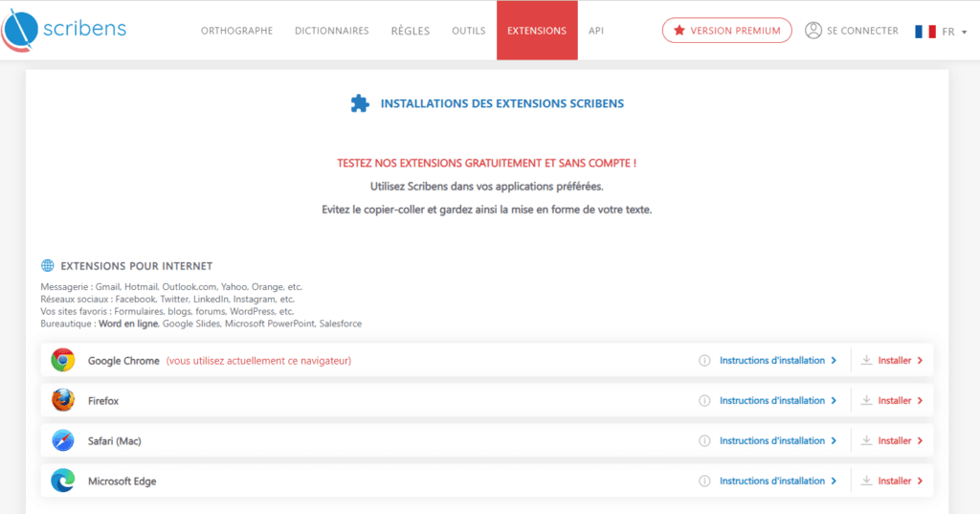Image resolution: width=980 pixels, height=514 pixels.
Task: Click the download icon in Google Chrome row
Action: pos(866,360)
